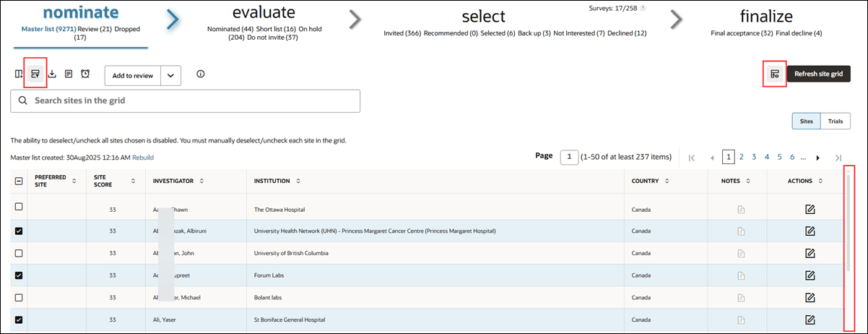Sort by the Site Score column
This screenshot has height=334, width=868.
(x=133, y=181)
